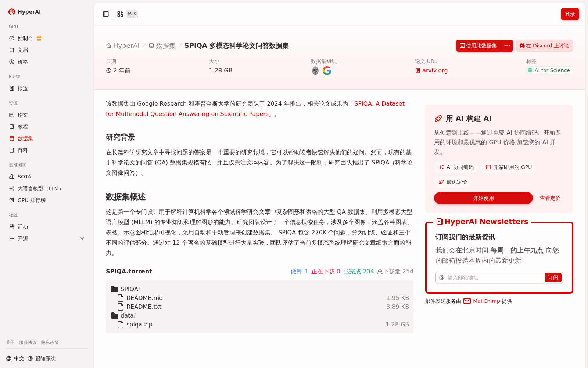Open the three-dots more options dropdown
Viewport: 588px width, 368px height.
507,46
